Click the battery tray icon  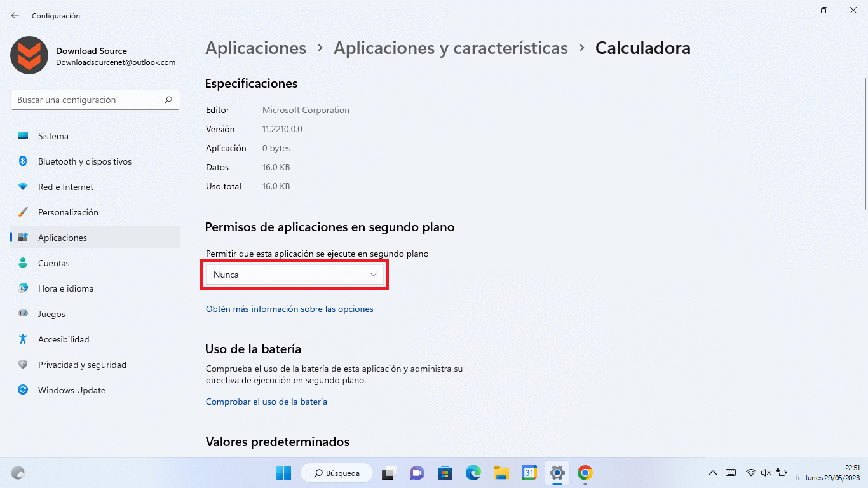782,473
